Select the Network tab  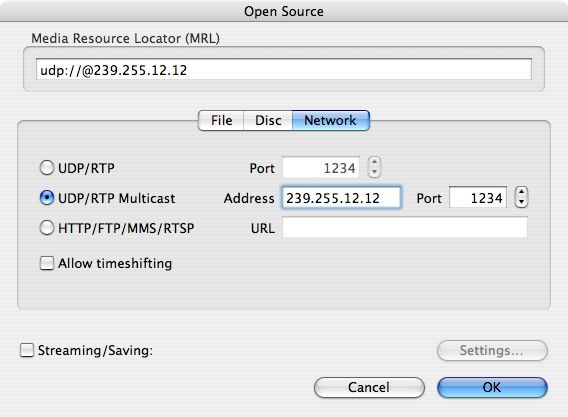click(330, 120)
